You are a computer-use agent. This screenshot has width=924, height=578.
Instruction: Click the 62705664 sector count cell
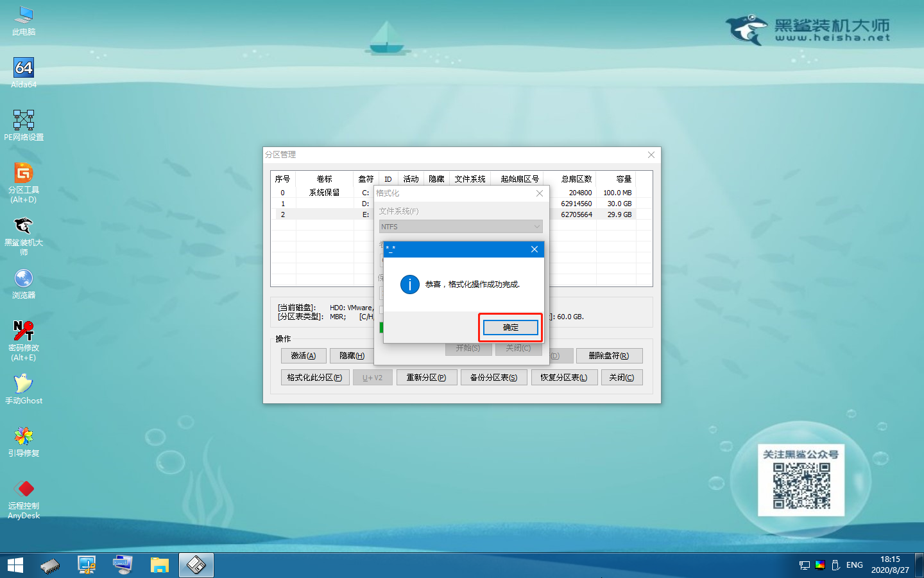tap(576, 215)
